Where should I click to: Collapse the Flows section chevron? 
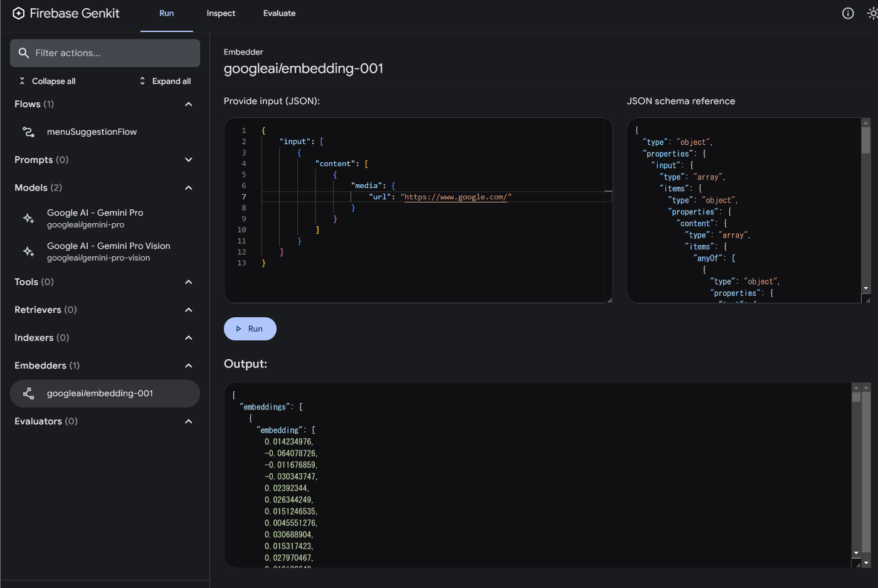point(189,104)
